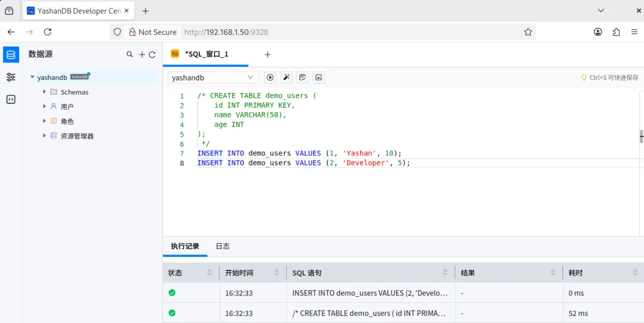Open the data source database sidebar icon

coord(11,54)
